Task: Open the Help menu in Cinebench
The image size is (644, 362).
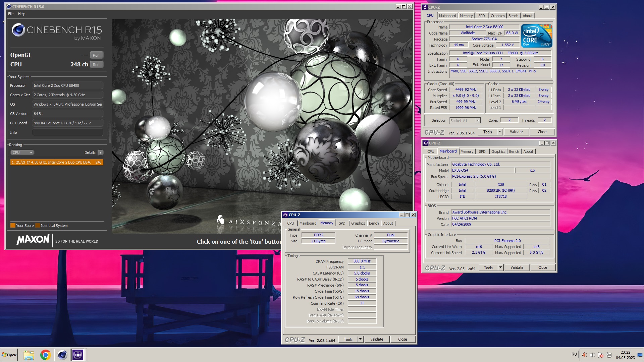Action: click(x=22, y=14)
